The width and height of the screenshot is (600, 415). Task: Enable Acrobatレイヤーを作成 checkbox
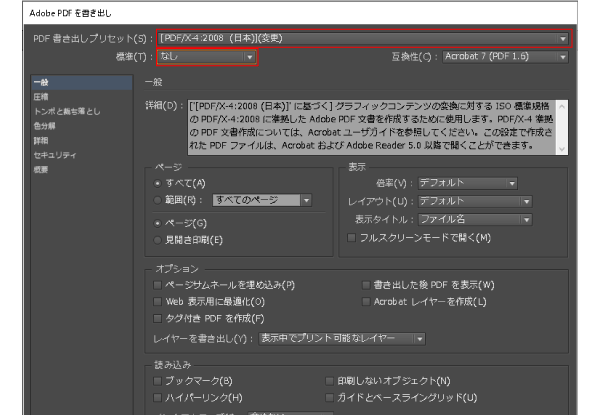tap(366, 302)
